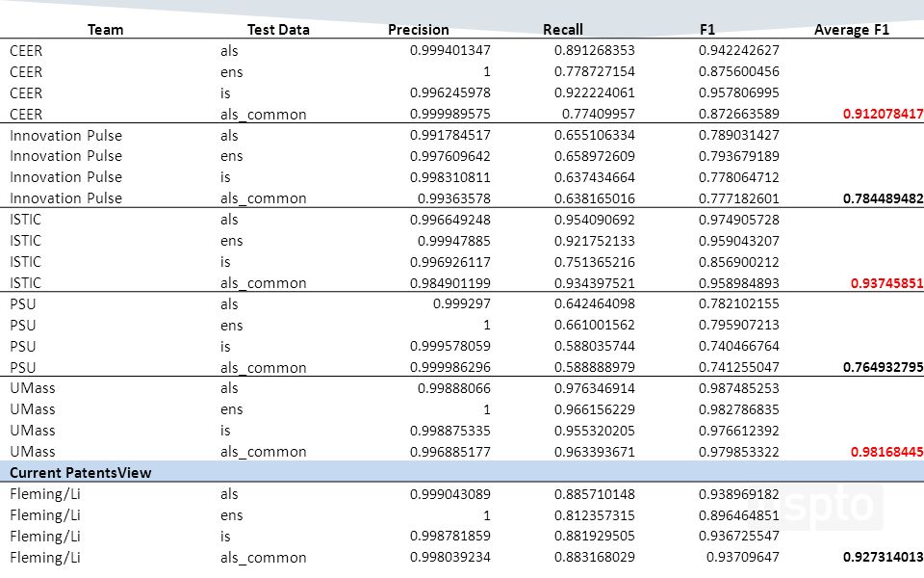Viewport: 924px width, 578px height.
Task: Select F1 value 0.982786835
Action: click(x=739, y=409)
